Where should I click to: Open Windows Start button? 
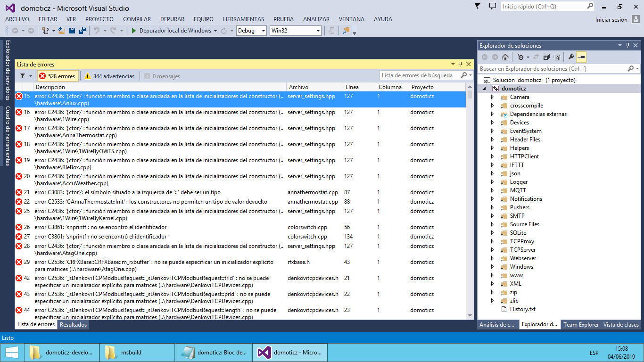[x=12, y=352]
